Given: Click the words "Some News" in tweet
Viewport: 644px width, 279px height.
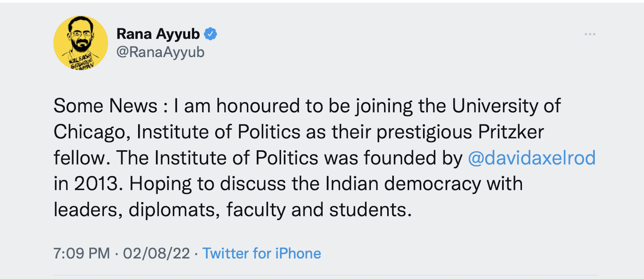Looking at the screenshot, I should click(x=105, y=106).
